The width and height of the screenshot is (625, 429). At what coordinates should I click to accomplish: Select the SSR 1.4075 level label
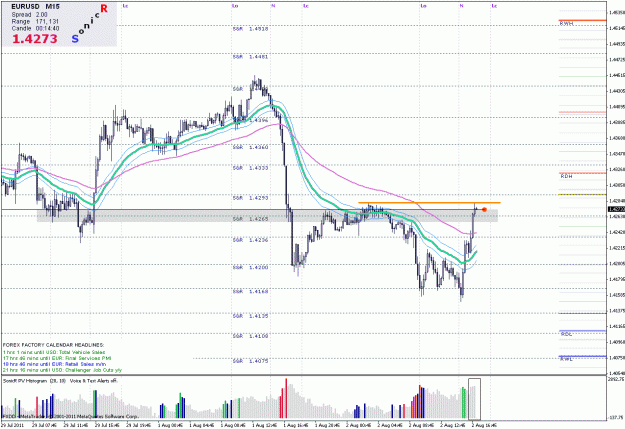[250, 361]
